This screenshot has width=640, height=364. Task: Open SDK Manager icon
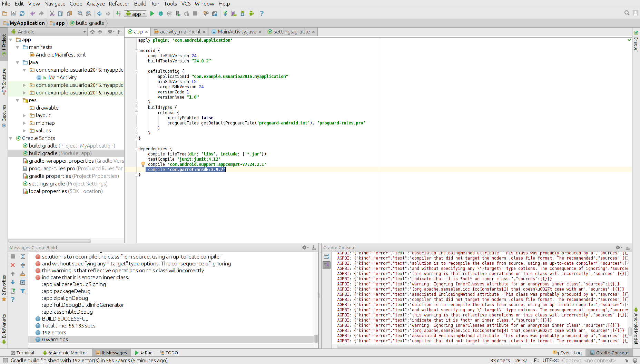coord(243,13)
